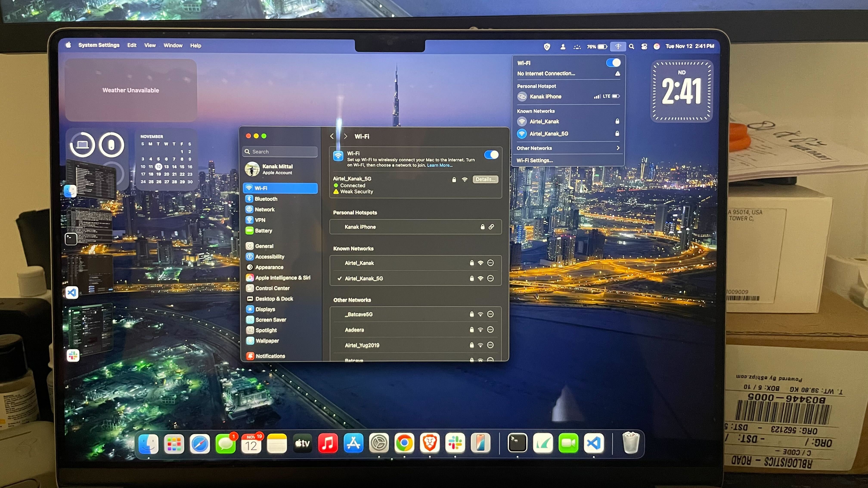Launch Brave browser from the Dock
Image resolution: width=868 pixels, height=488 pixels.
(x=430, y=443)
